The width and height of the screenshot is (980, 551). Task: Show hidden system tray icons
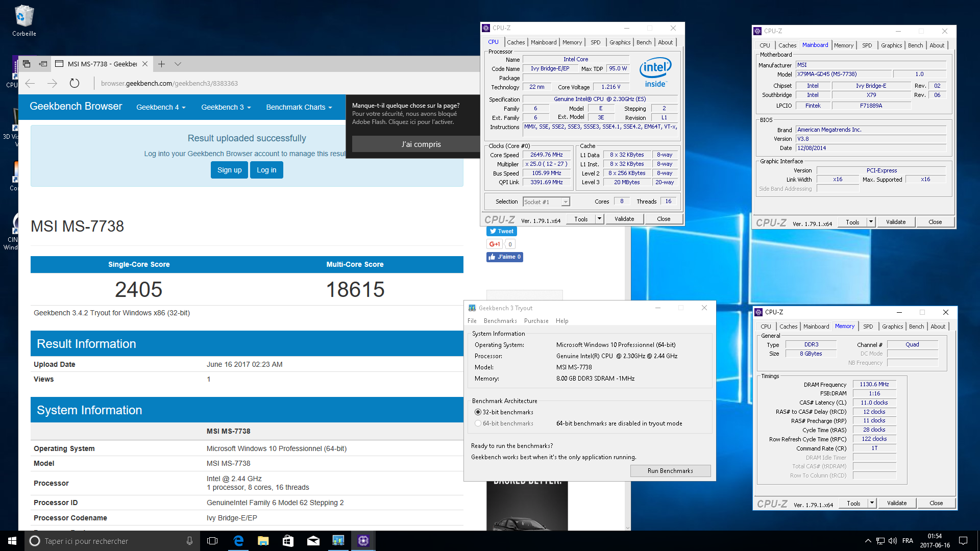[868, 541]
